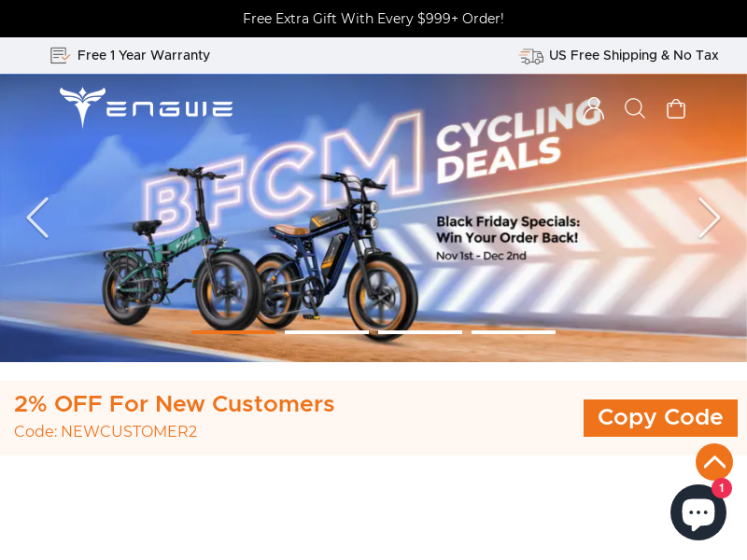Screen dimensions: 747x560
Task: Click the free shipping truck icon
Action: click(x=531, y=56)
